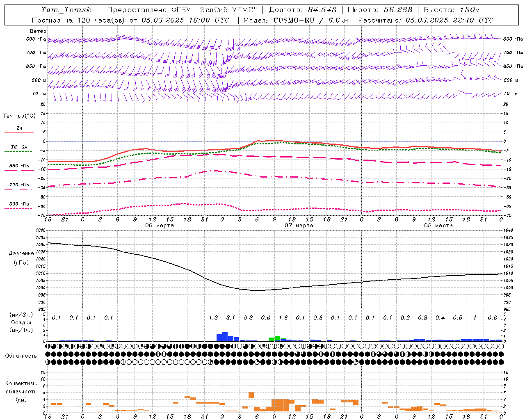The height and width of the screenshot is (420, 525).
Task: Click the (гПа) unit under Давление
Action: click(21, 262)
